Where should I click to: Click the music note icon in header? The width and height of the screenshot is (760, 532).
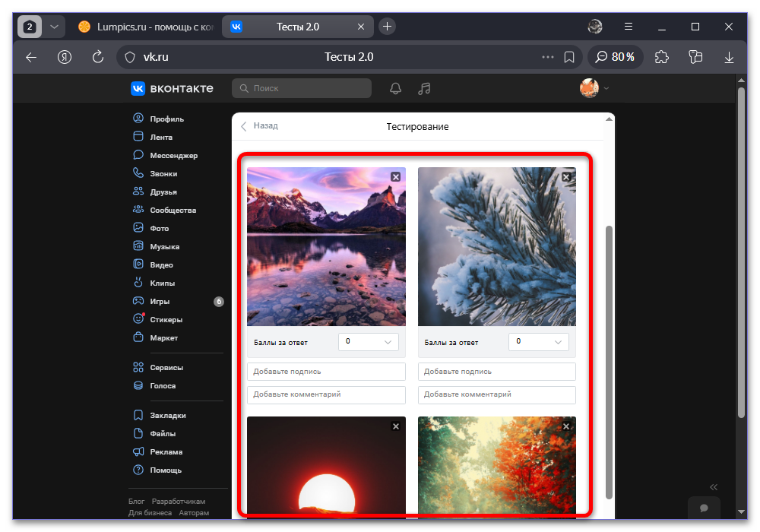tap(424, 88)
